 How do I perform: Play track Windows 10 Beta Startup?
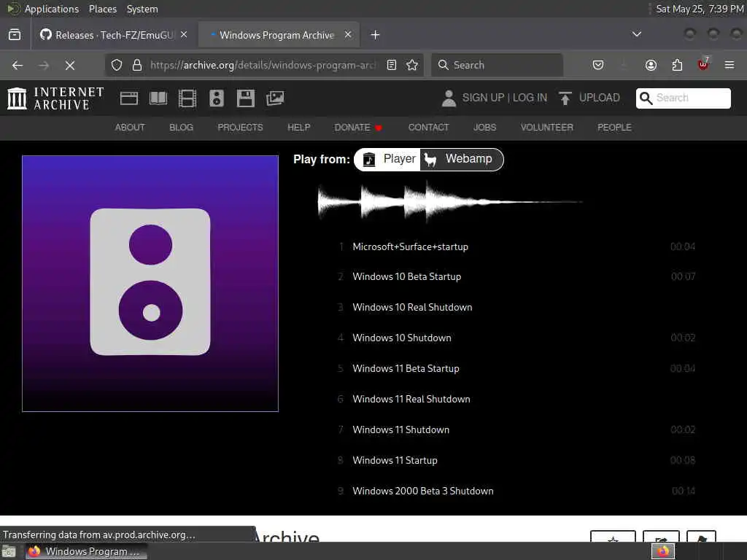(x=517, y=276)
